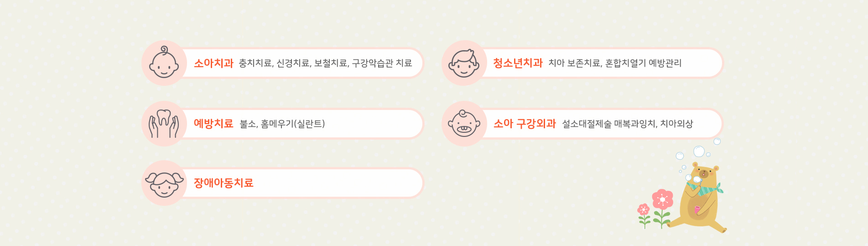Click the baby face icon for 소아치과
Screen dimensions: 868x246
(164, 63)
